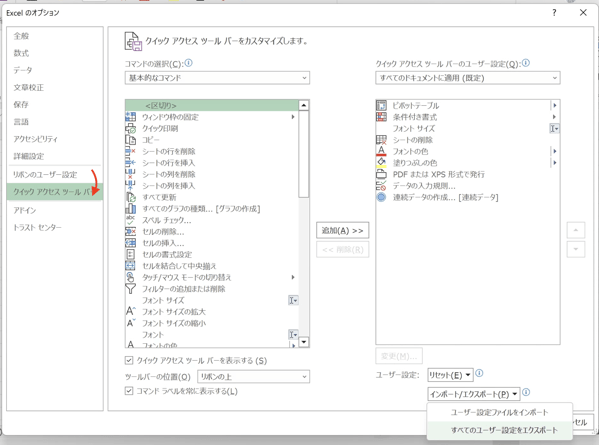Toggle クイック アクセス ツール バーを表示する checkbox
The width and height of the screenshot is (599, 445).
click(x=129, y=360)
